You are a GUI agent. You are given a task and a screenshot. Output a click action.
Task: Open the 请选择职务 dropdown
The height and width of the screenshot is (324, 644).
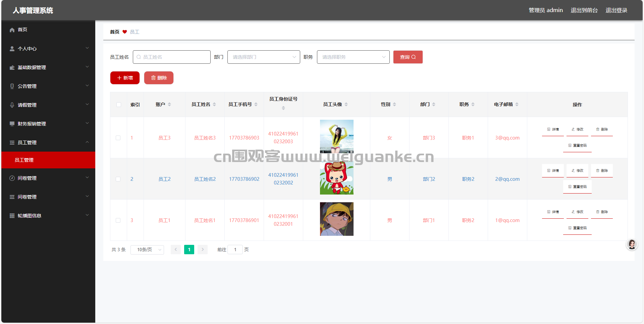(353, 57)
